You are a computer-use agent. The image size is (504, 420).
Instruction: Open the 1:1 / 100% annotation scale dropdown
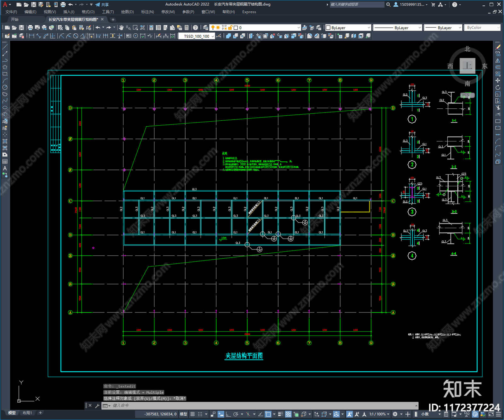379,414
